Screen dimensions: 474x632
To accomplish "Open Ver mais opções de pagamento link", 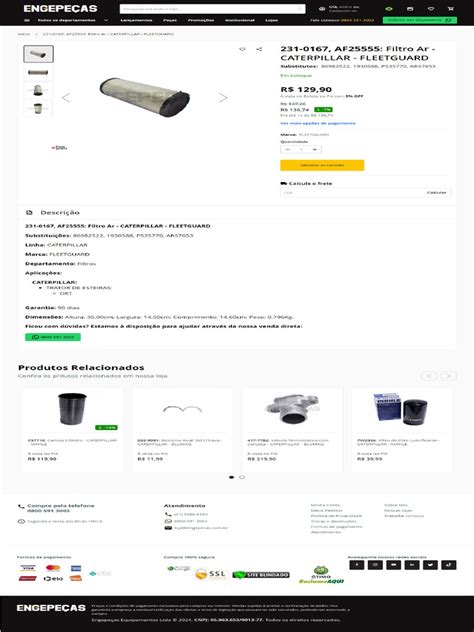I will click(x=318, y=123).
